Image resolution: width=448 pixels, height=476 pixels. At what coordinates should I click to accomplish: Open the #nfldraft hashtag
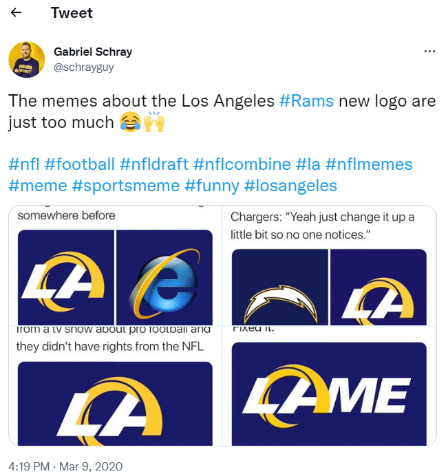[154, 164]
